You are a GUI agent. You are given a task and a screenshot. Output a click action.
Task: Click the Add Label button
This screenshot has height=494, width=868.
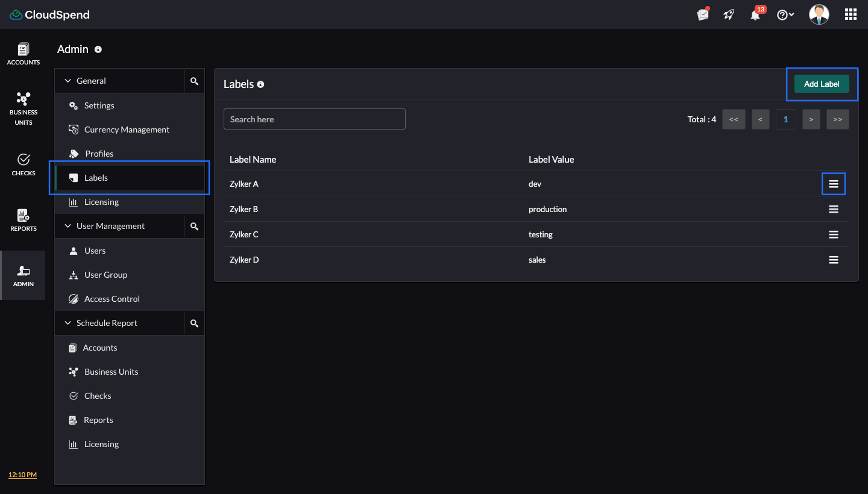coord(822,84)
